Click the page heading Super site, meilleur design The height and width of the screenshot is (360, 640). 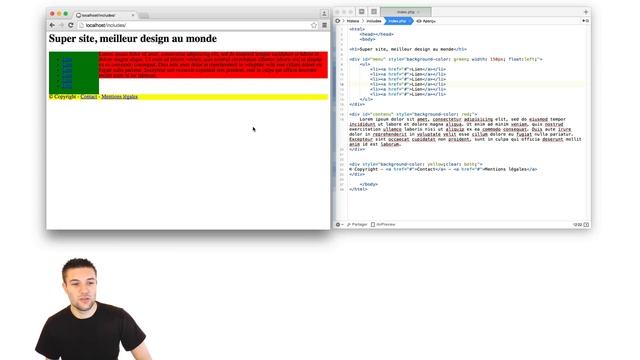pyautogui.click(x=133, y=38)
